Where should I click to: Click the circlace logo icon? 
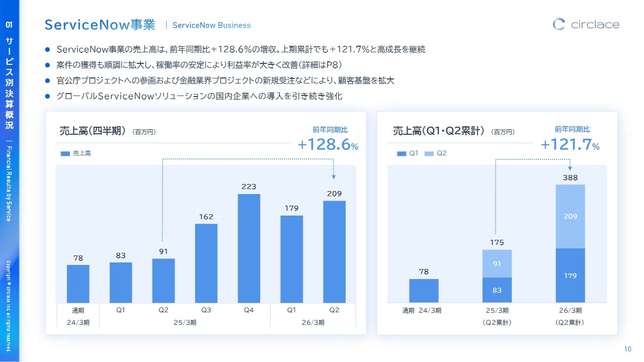pos(559,24)
